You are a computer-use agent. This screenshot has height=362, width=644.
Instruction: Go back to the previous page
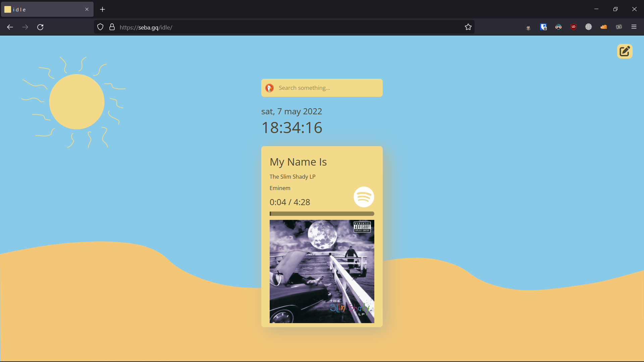[10, 27]
